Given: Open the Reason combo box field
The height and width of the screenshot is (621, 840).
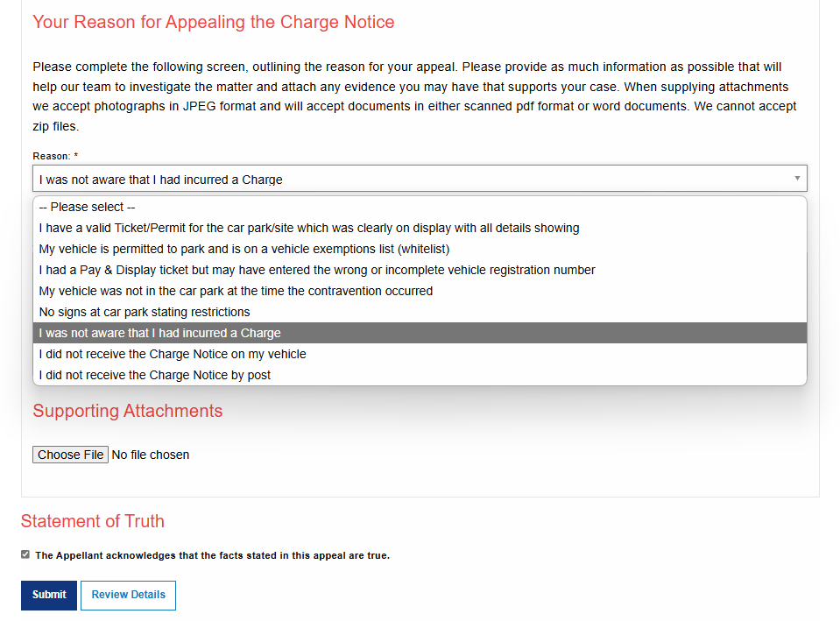Looking at the screenshot, I should click(420, 179).
